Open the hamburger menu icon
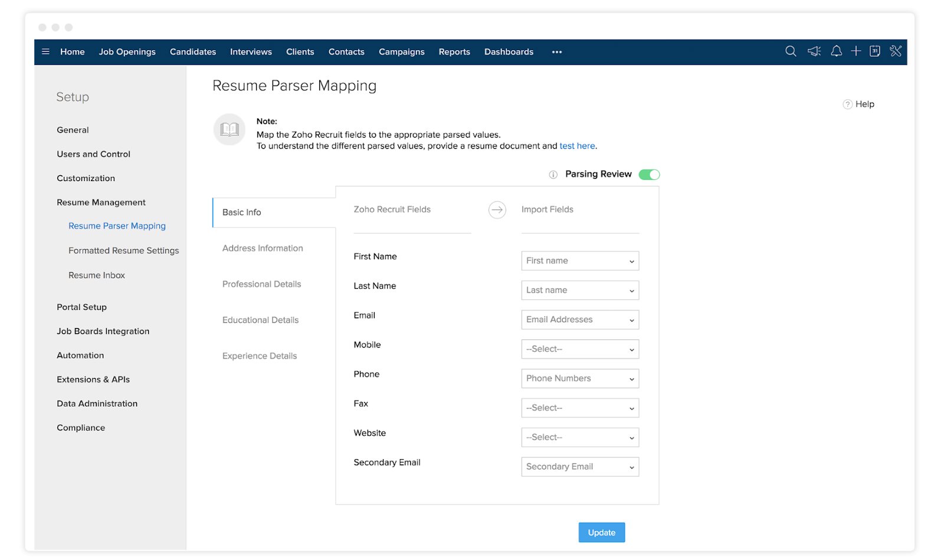The height and width of the screenshot is (560, 944). tap(45, 52)
